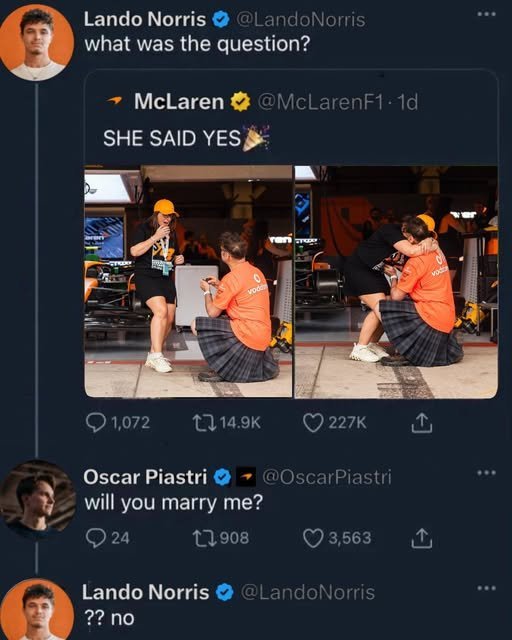Image resolution: width=512 pixels, height=640 pixels.
Task: Open @OscarPiastri handle link
Action: pyautogui.click(x=327, y=476)
